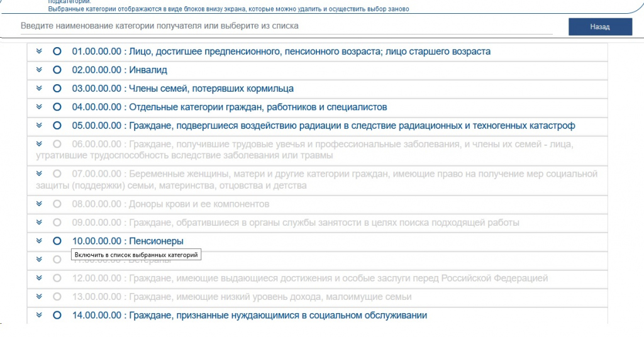Select the Пенсионеры radio button
644x337 pixels.
coord(57,241)
